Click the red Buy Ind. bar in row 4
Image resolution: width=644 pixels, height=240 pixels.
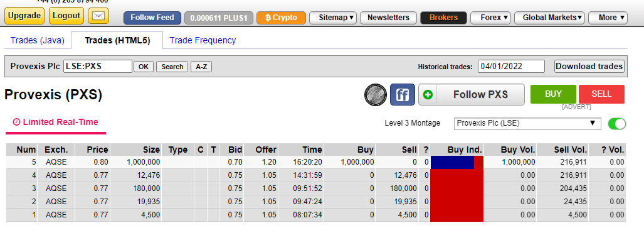click(457, 175)
